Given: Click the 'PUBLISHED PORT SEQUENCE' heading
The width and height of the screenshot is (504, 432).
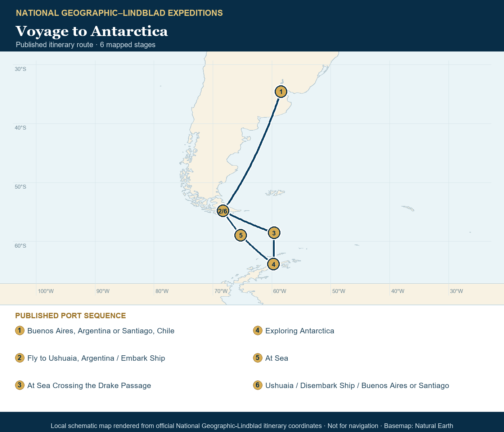Looking at the screenshot, I should click(71, 316).
